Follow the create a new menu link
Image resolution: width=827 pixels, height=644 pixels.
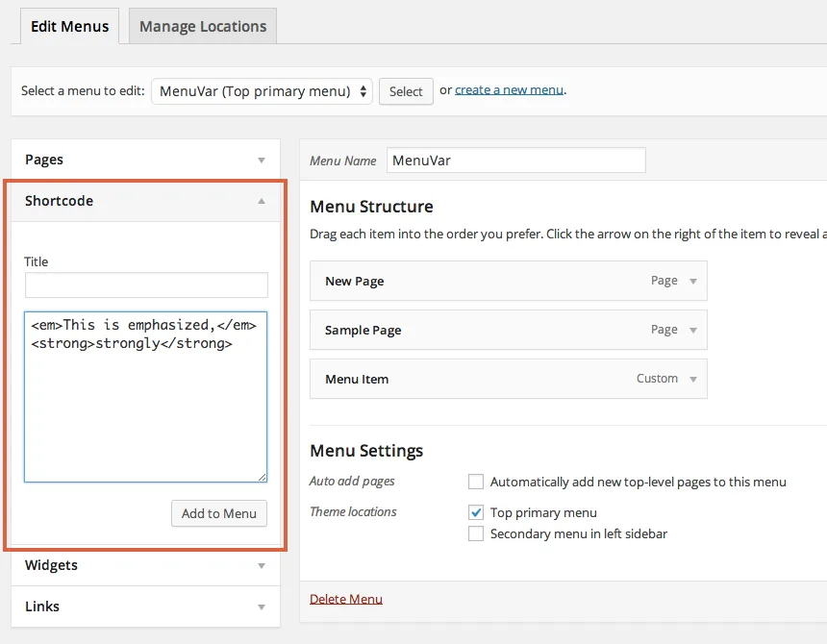pyautogui.click(x=509, y=90)
